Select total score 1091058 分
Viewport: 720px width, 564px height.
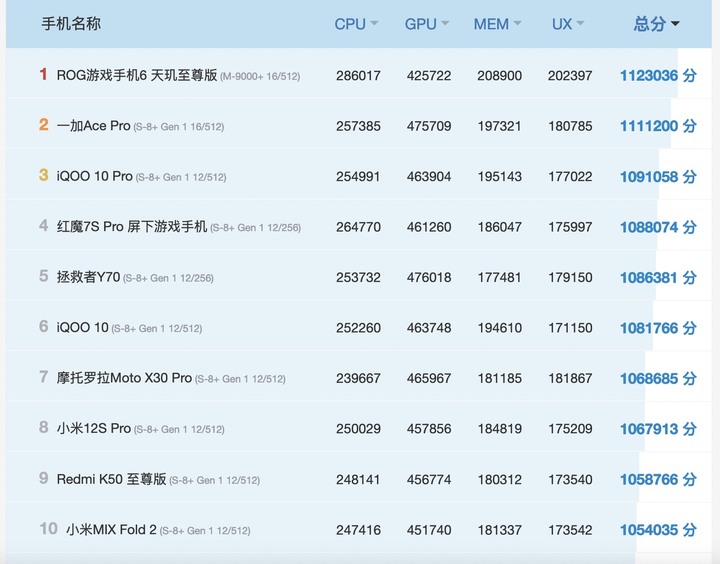pos(658,176)
